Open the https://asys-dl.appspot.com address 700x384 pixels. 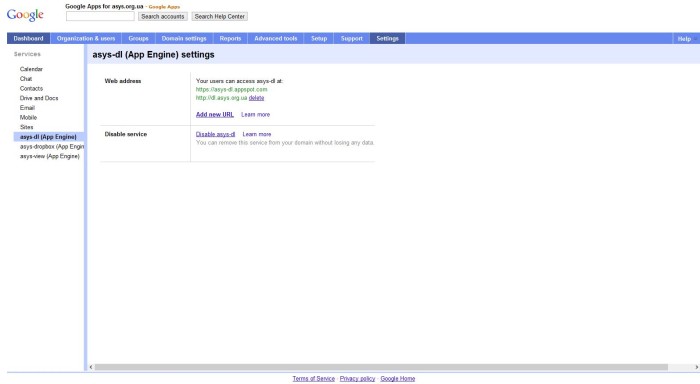[x=231, y=89]
